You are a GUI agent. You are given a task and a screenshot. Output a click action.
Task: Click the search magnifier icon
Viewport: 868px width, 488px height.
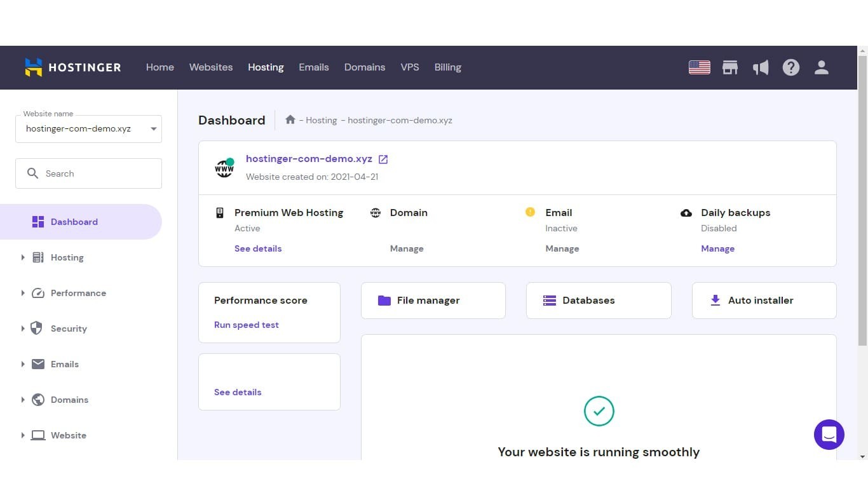(32, 173)
